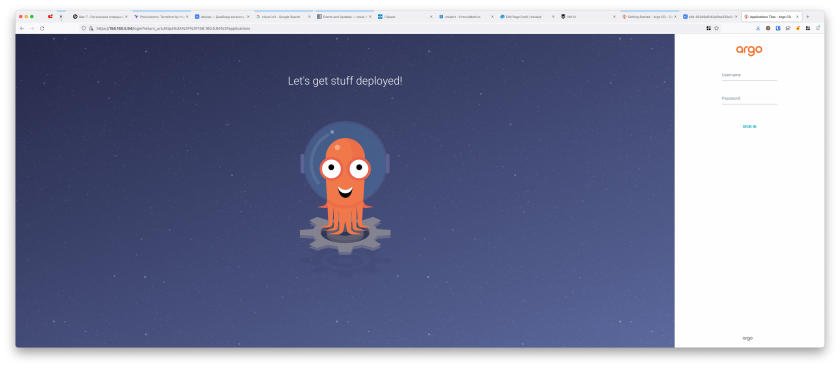Click the speech bubble extension icon
Screen dimensions: 840x368
click(x=788, y=28)
